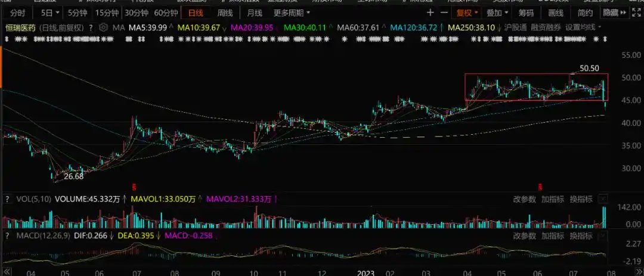Select the 60分钟 chart period

166,13
